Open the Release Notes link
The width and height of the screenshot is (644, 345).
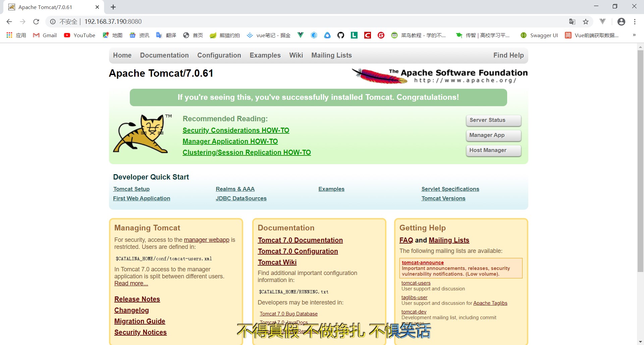click(137, 299)
